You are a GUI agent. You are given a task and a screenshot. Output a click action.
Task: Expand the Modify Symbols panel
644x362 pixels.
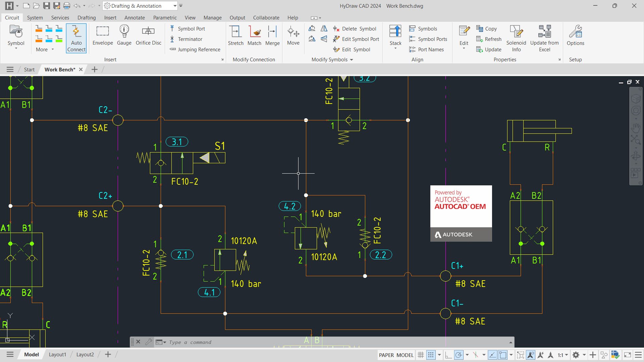(332, 60)
